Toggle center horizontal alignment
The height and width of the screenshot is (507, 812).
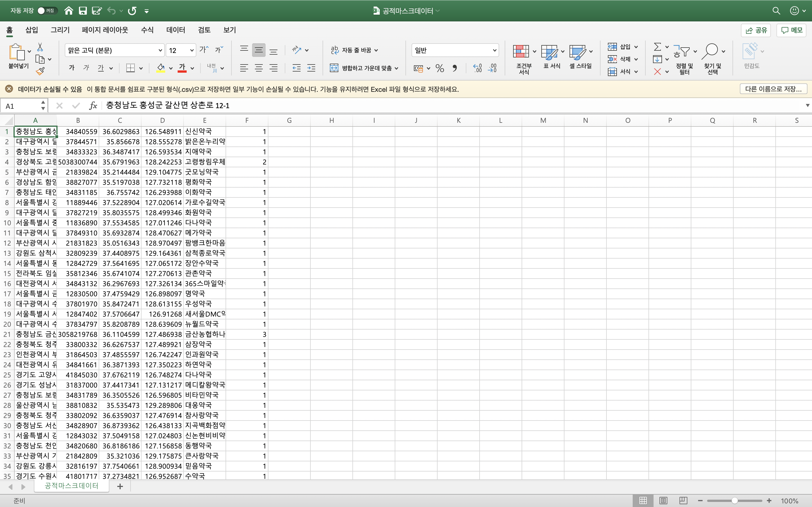[x=258, y=68]
